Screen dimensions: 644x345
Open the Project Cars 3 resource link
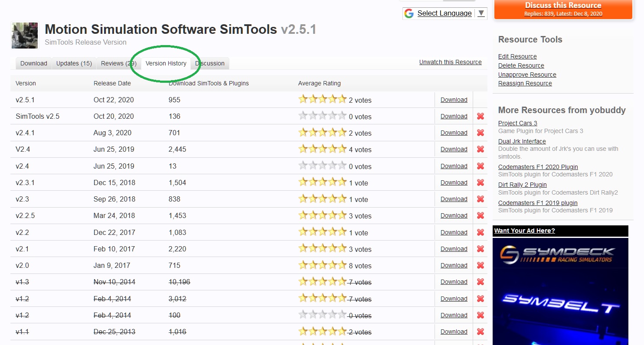click(517, 123)
